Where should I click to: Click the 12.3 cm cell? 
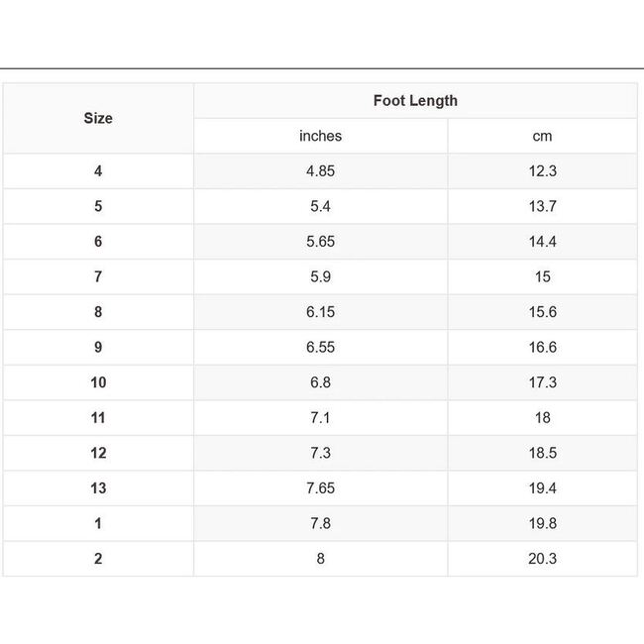point(542,171)
